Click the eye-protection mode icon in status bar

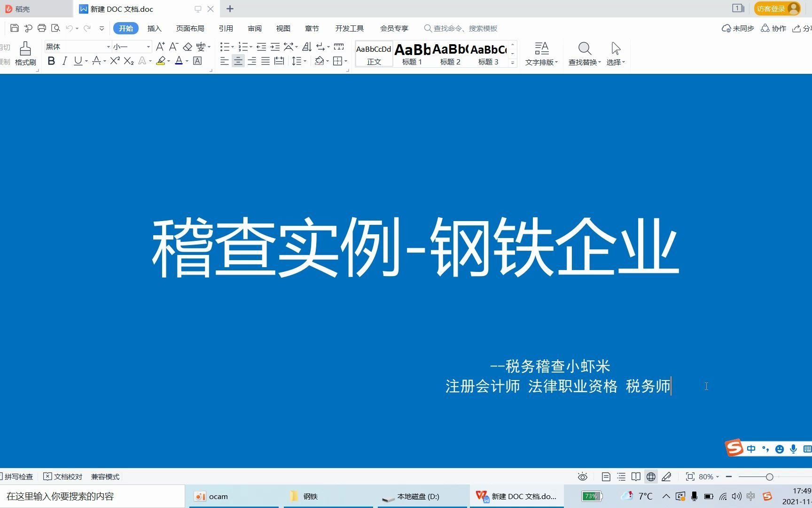point(582,476)
